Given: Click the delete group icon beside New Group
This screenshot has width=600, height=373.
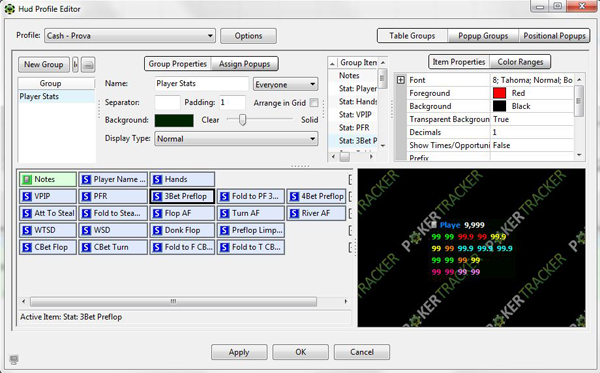Looking at the screenshot, I should pos(88,65).
